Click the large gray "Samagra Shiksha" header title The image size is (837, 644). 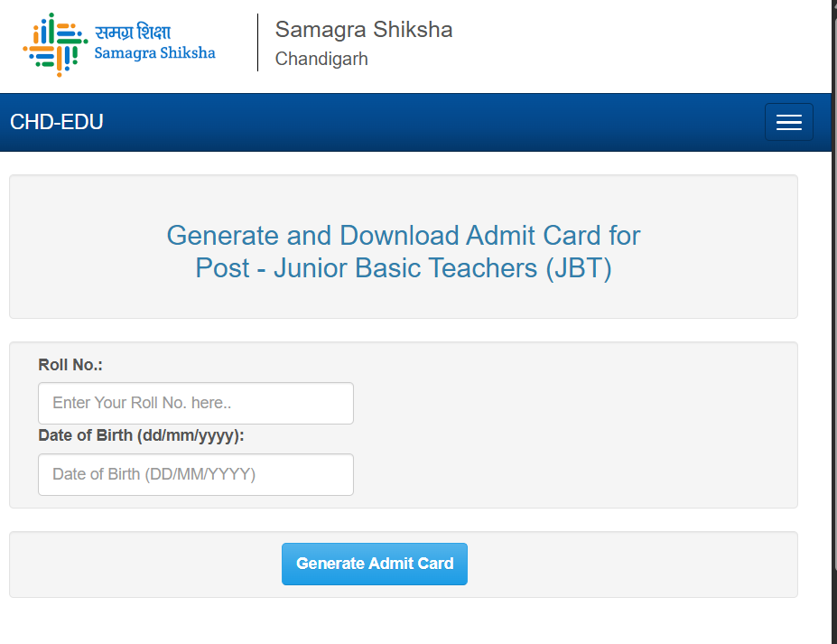[364, 30]
